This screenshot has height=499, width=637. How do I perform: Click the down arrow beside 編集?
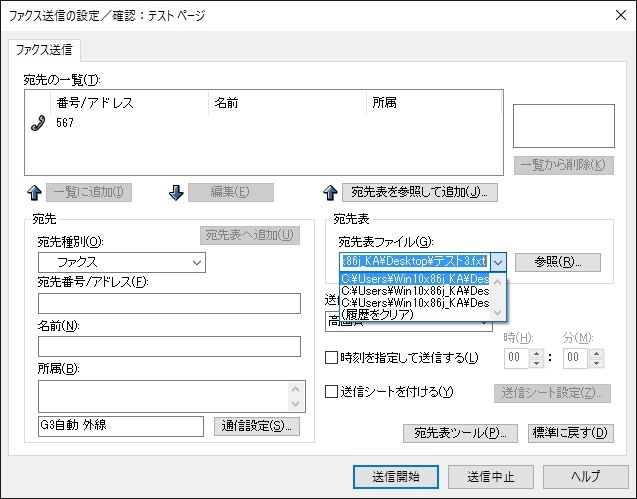pos(176,192)
